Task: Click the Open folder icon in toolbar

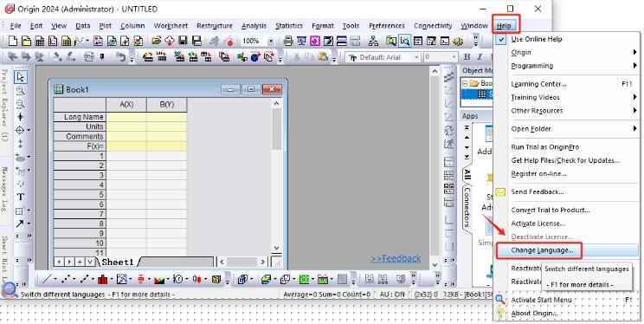Action: click(x=156, y=41)
